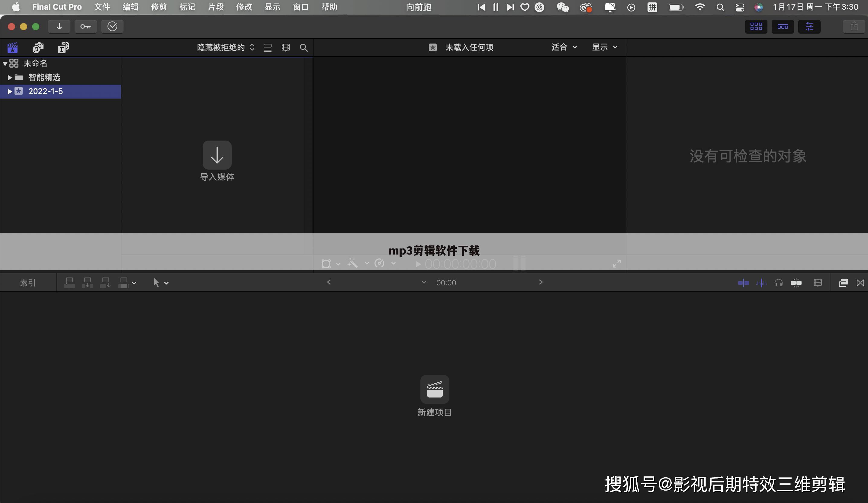Toggle snapping in the timeline
868x503 pixels.
pyautogui.click(x=796, y=283)
